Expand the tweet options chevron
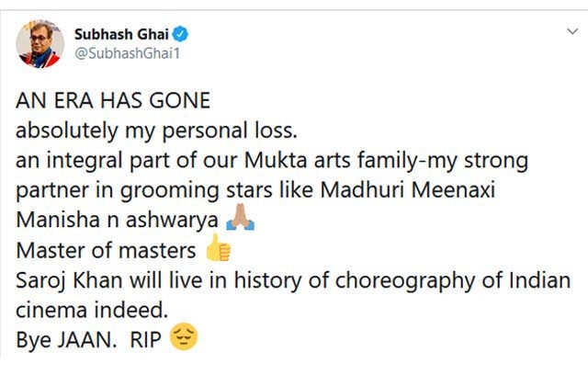Screen dimensions: 588x375 click(572, 31)
